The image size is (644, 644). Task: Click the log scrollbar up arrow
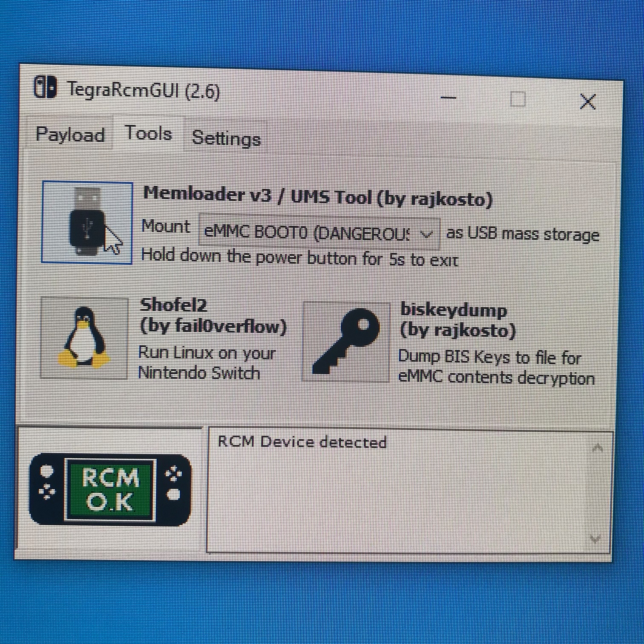point(597,448)
